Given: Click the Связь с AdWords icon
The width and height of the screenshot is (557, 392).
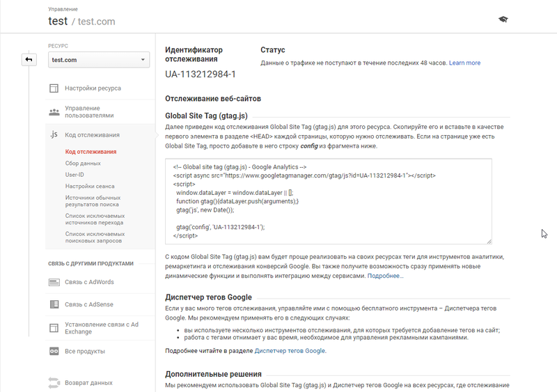Looking at the screenshot, I should (x=54, y=282).
